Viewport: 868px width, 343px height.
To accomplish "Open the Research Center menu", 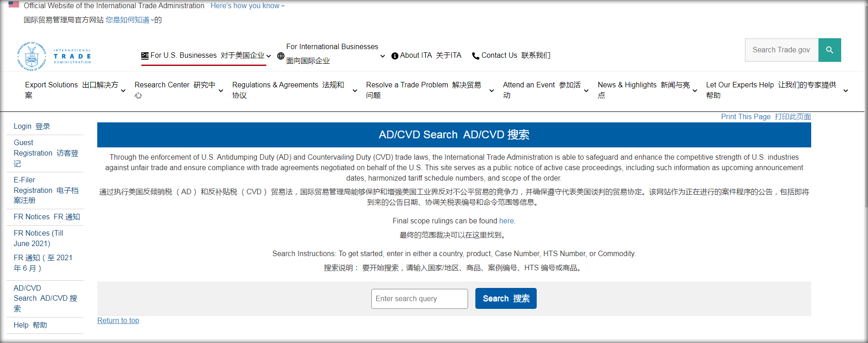I will pos(175,90).
